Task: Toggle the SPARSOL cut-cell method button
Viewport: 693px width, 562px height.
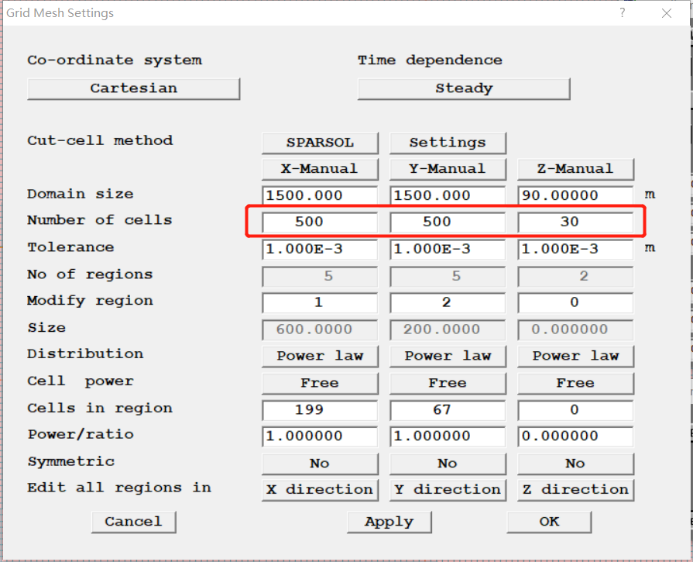Action: coord(320,143)
